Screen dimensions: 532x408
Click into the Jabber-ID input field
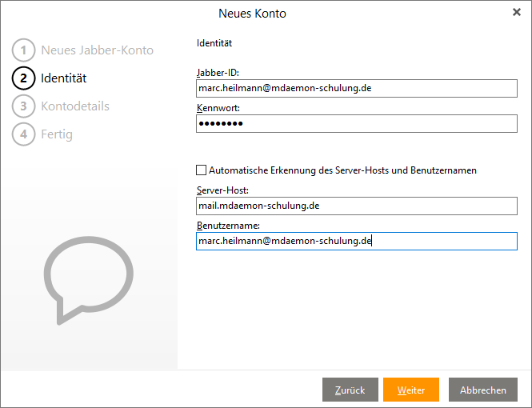coord(356,88)
